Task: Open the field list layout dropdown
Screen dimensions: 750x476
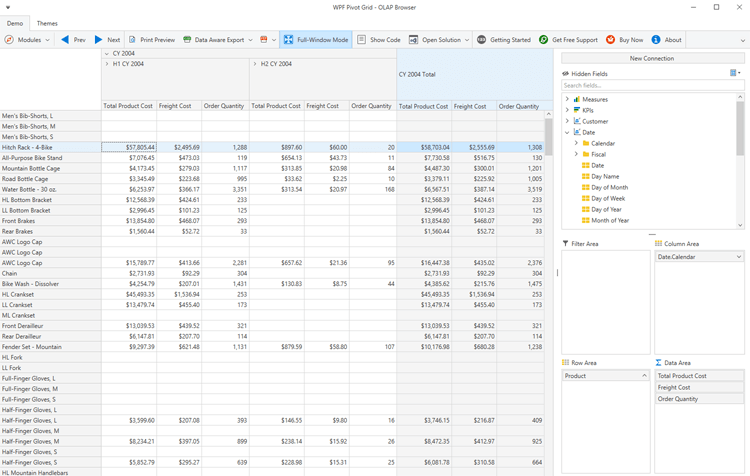Action: click(736, 73)
